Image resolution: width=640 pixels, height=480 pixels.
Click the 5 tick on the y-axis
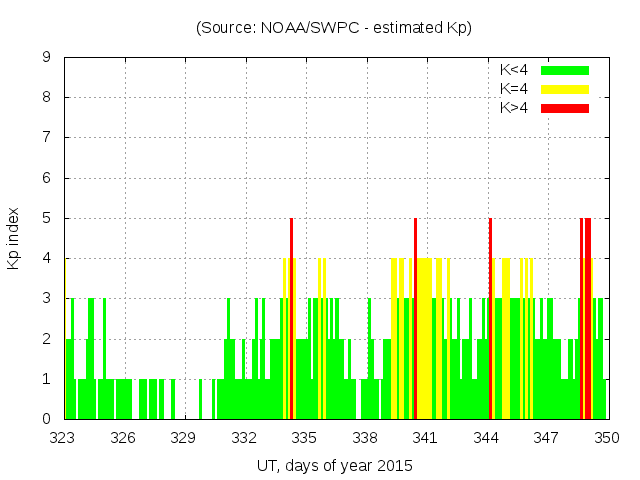tap(47, 218)
